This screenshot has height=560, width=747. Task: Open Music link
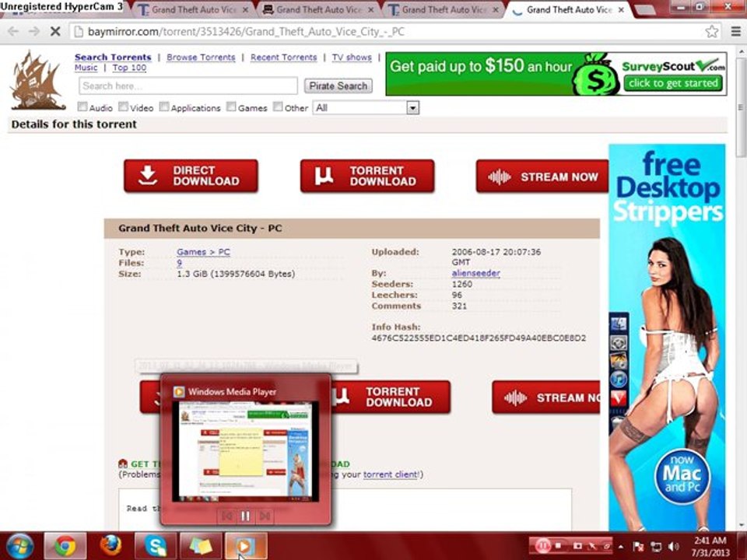coord(86,68)
